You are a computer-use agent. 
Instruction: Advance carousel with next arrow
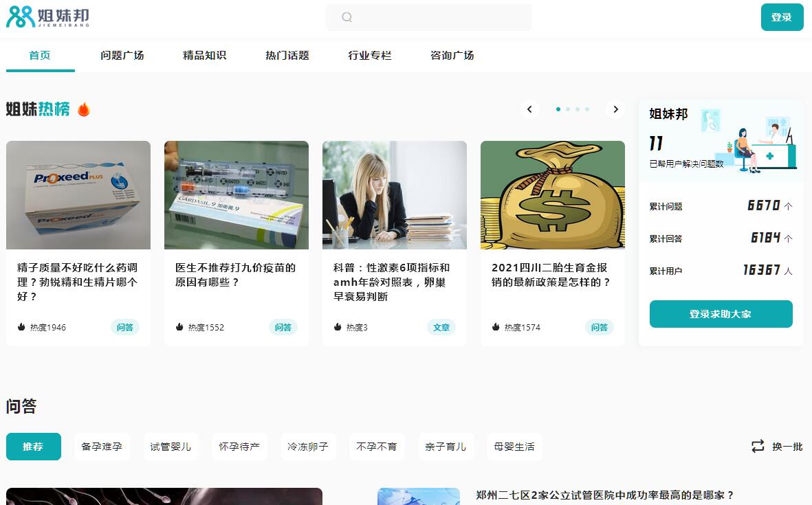coord(615,109)
